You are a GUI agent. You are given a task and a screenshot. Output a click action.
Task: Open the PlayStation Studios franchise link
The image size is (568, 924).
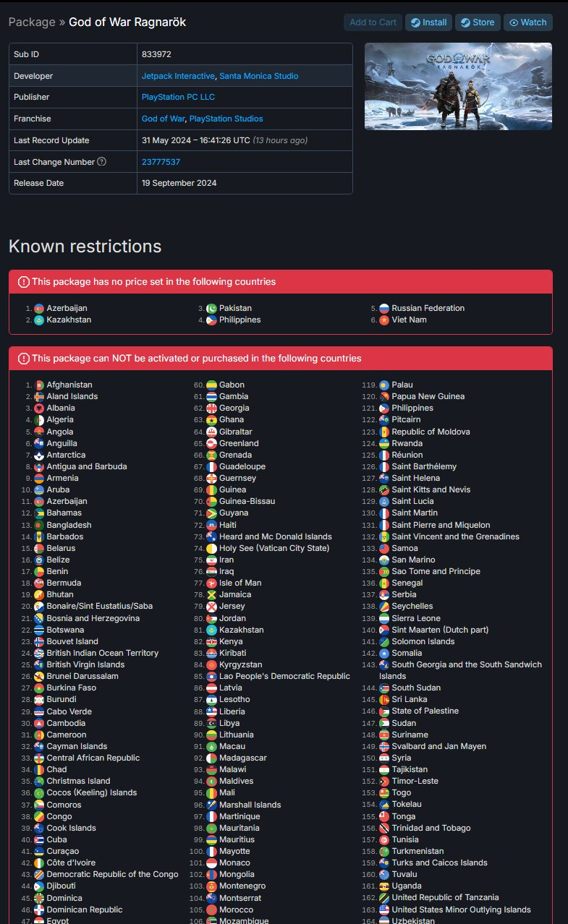(226, 119)
